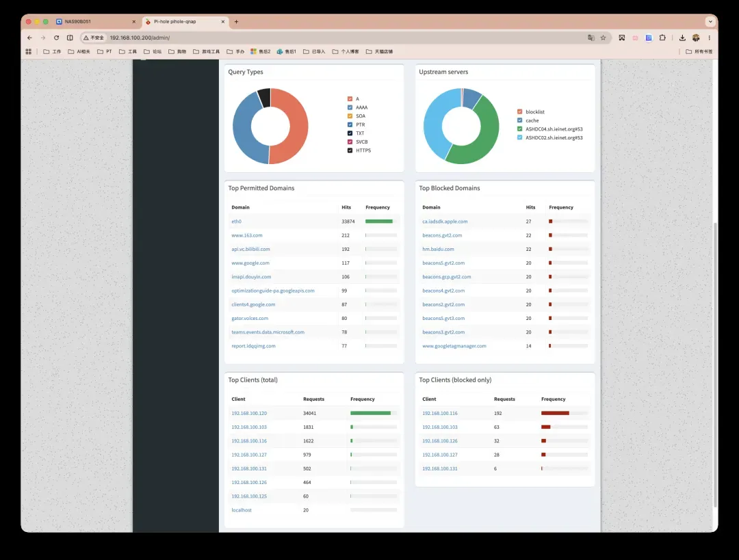Screen dimensions: 739x560
Task: Open a new tab with the plus icon
Action: point(237,22)
